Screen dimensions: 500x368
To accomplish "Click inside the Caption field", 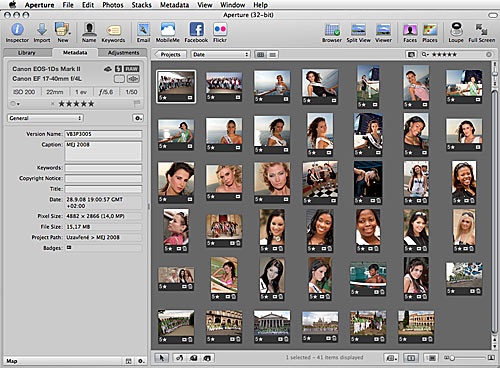I will click(x=103, y=151).
